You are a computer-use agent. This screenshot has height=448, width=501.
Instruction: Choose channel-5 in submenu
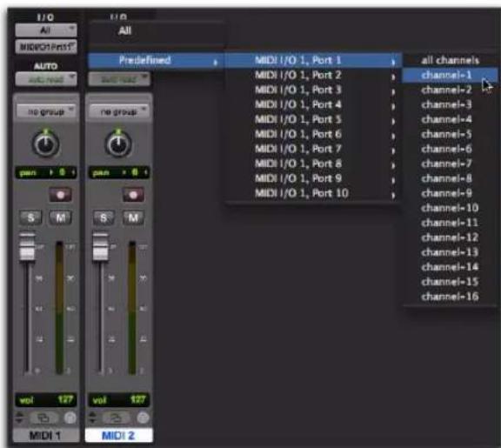[x=451, y=134]
